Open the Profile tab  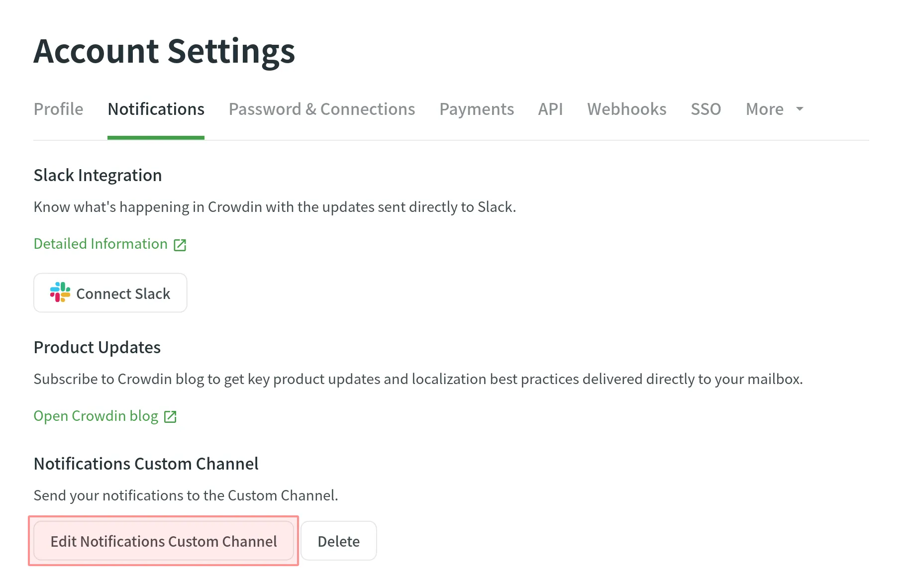point(58,109)
